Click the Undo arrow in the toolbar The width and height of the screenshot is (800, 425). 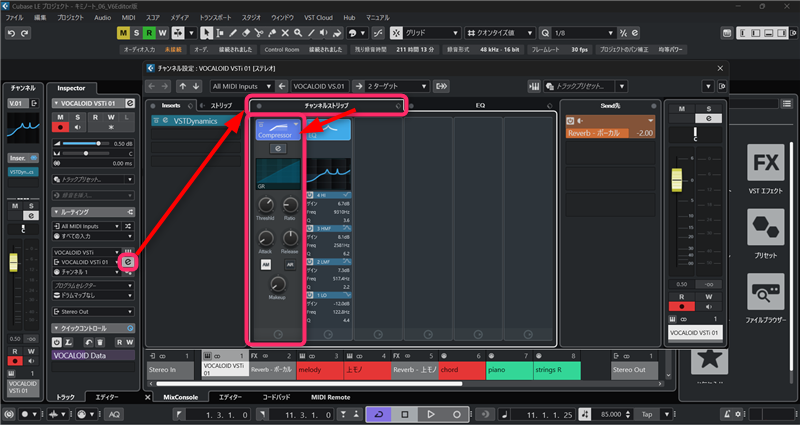12,33
